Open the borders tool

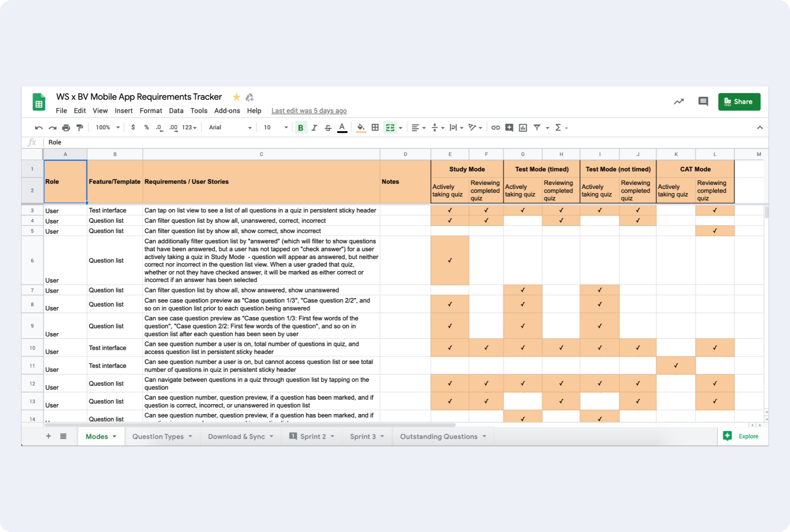point(375,127)
